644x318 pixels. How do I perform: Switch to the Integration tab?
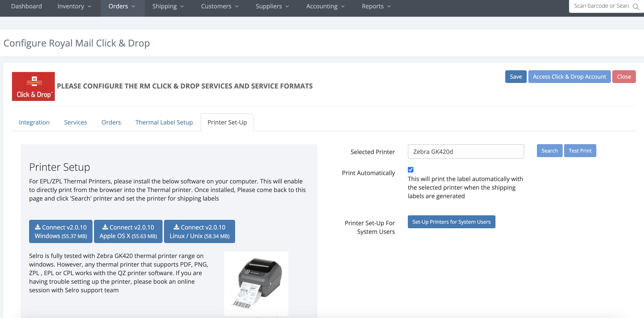pos(34,122)
